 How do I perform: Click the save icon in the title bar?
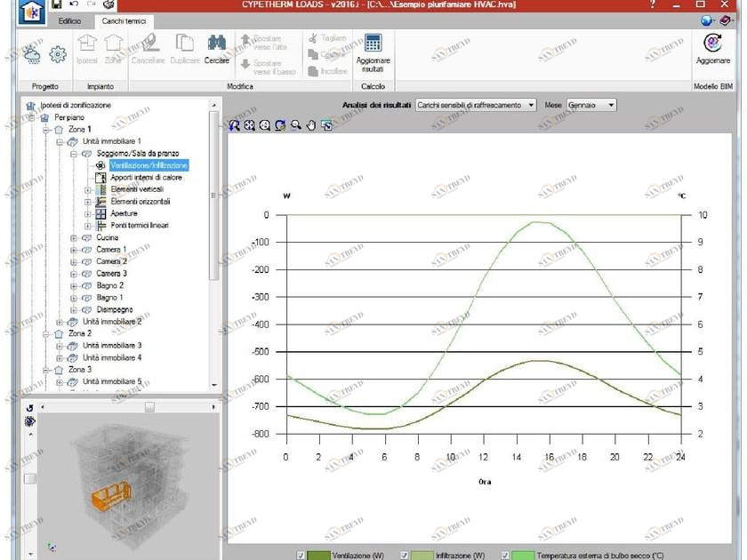(57, 5)
